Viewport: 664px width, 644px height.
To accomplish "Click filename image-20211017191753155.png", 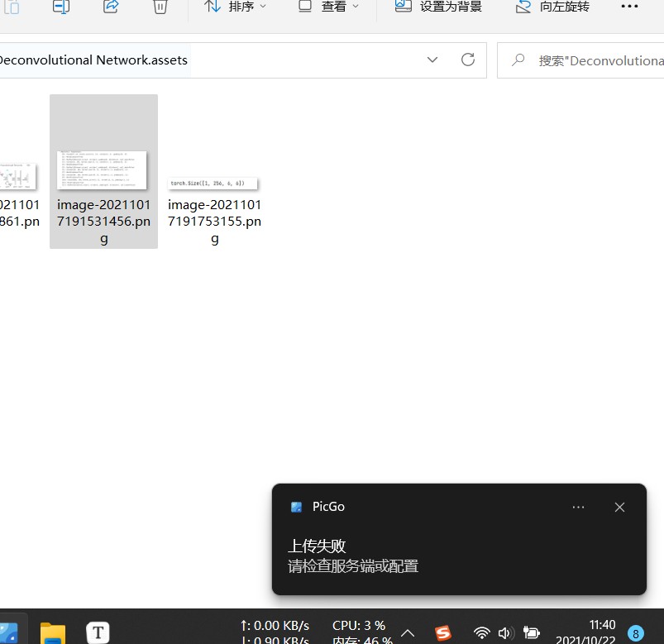I will 215,222.
